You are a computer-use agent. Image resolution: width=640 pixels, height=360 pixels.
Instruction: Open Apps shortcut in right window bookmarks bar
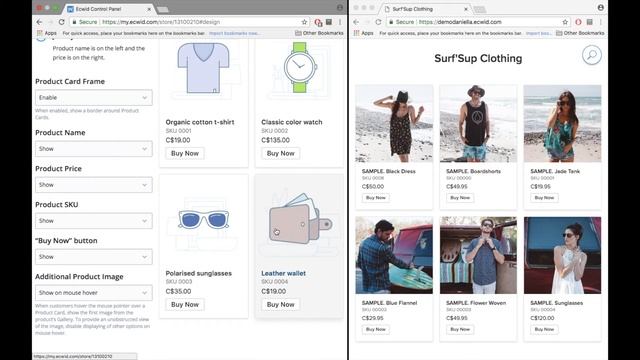pos(364,33)
